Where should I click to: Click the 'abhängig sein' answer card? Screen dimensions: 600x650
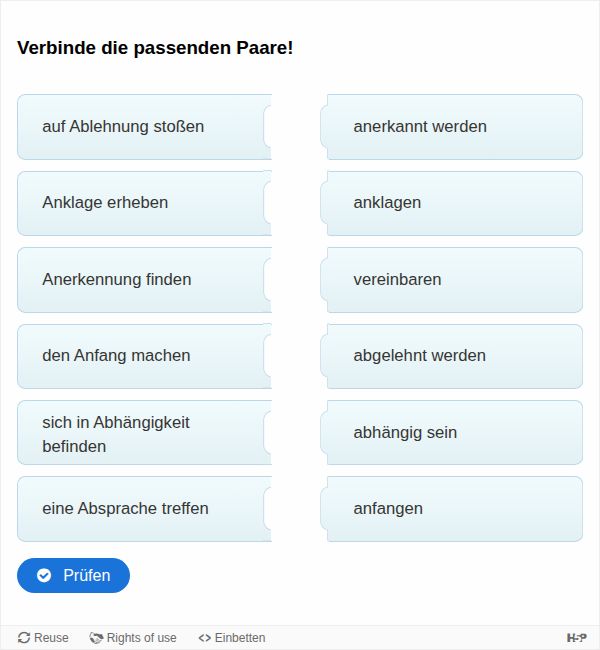pos(454,433)
